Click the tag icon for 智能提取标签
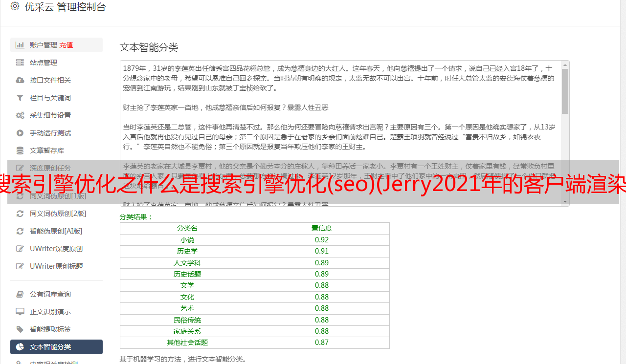Viewport: 626px width, 364px height. (x=20, y=329)
